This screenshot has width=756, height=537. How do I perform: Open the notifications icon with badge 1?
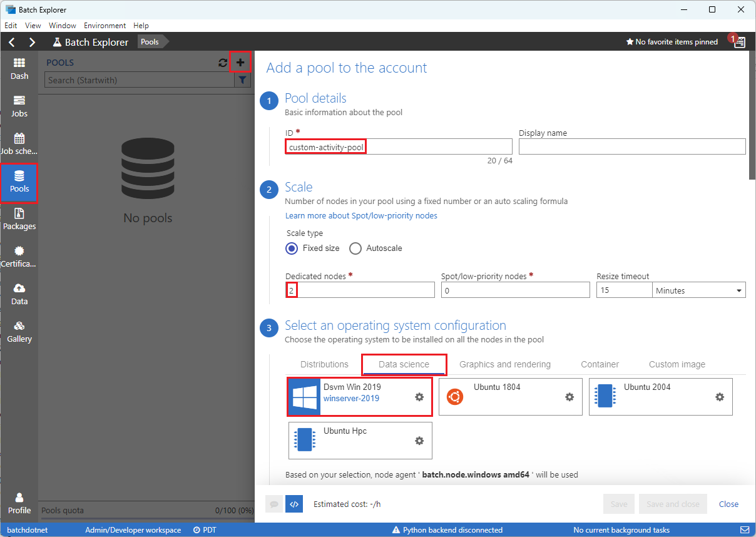[x=738, y=41]
